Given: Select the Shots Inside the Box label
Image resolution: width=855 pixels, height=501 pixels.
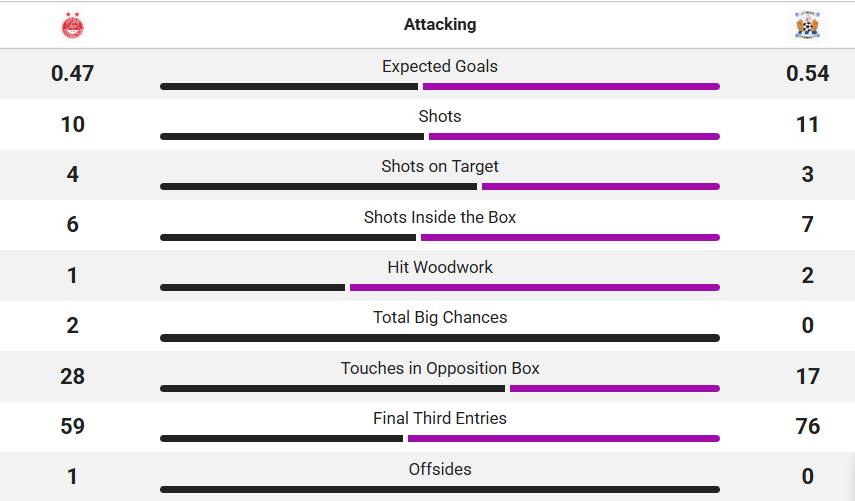Looking at the screenshot, I should pyautogui.click(x=440, y=217).
